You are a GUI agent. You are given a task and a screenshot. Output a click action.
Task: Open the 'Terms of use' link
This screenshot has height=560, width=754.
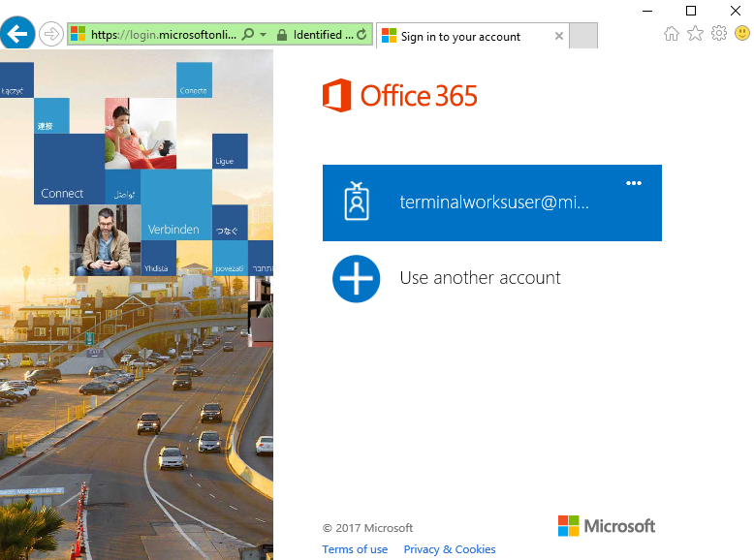355,549
